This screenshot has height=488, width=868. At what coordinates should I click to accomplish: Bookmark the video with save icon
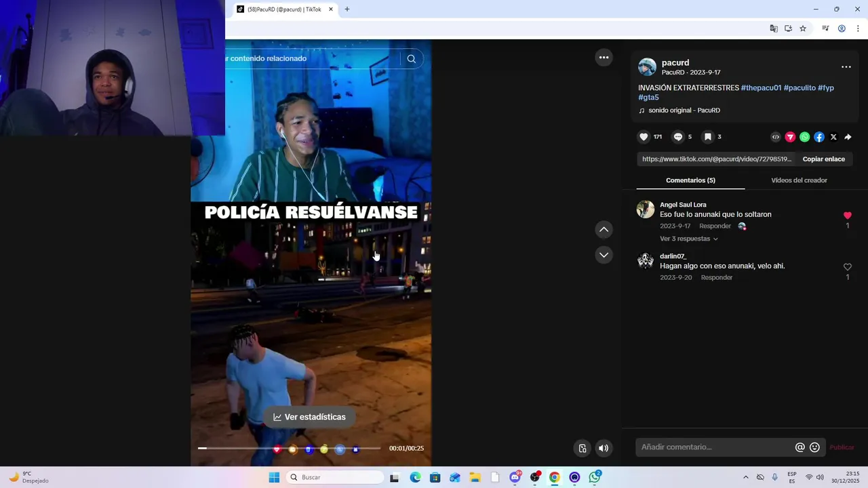point(707,137)
